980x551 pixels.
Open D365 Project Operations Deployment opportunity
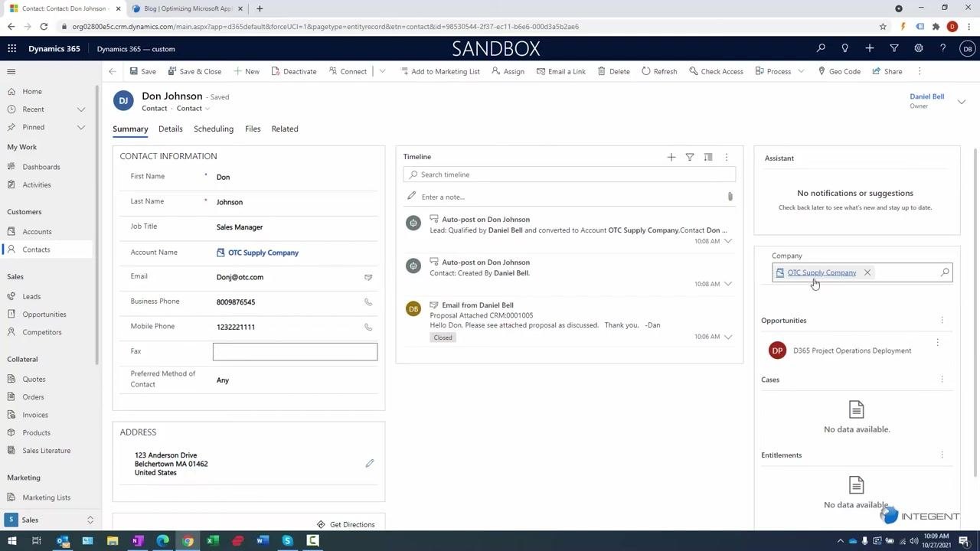852,350
